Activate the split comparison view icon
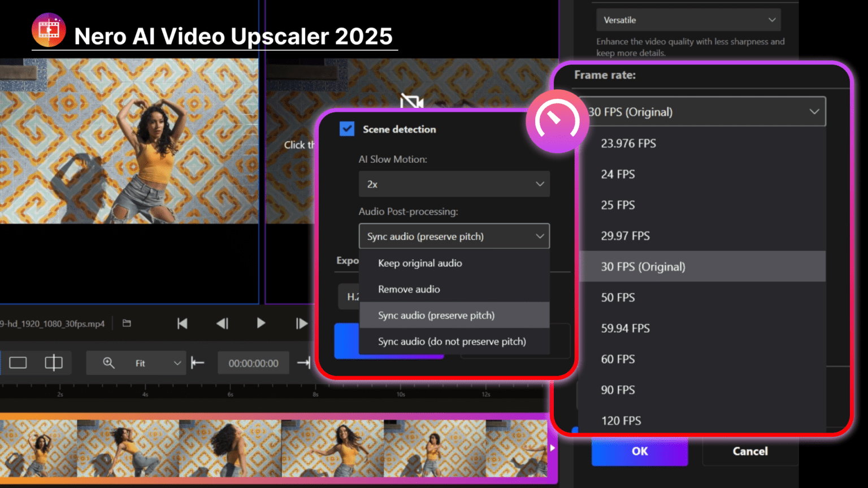This screenshot has height=488, width=868. coord(54,363)
